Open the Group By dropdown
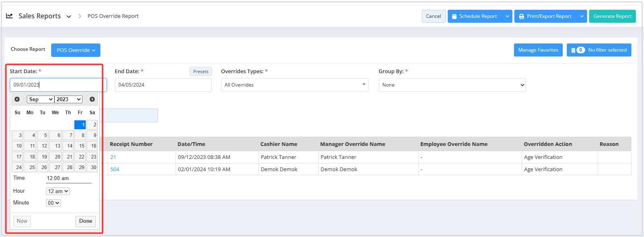The width and height of the screenshot is (644, 237). 452,85
